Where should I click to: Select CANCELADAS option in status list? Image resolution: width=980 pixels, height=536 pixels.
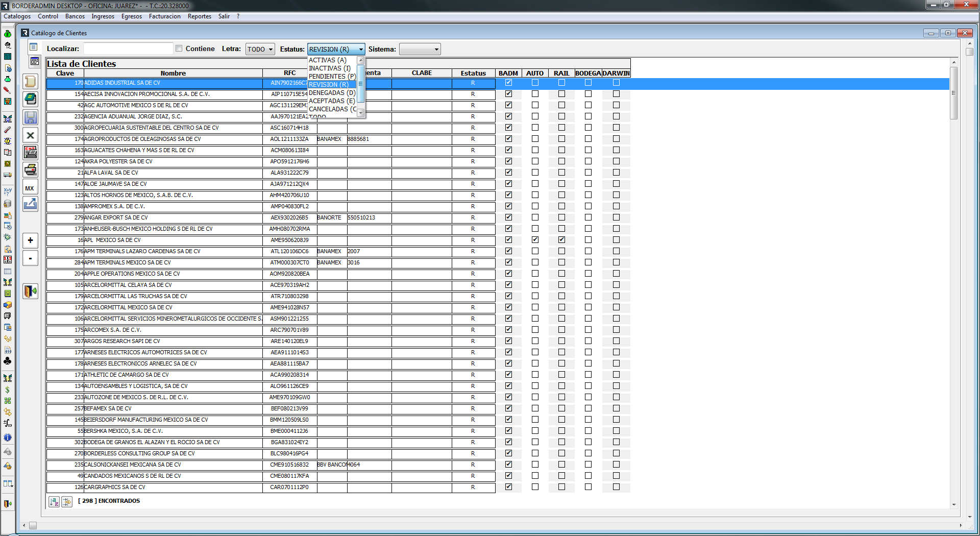coord(332,109)
